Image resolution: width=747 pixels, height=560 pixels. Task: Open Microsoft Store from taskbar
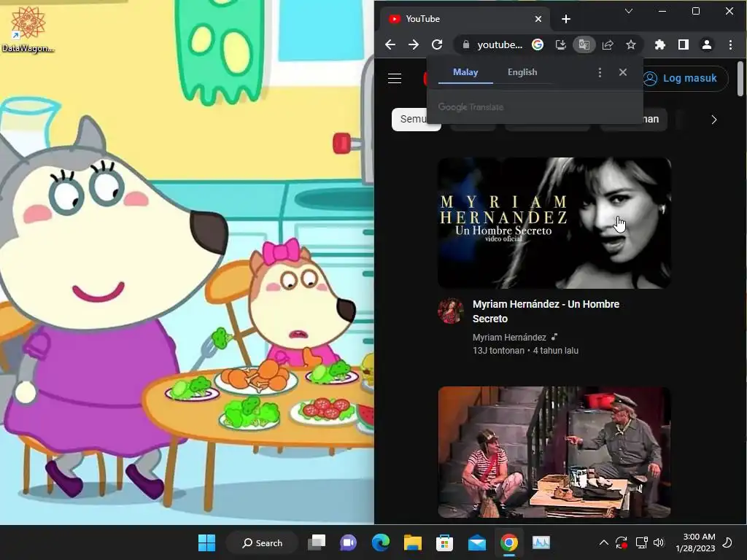444,542
